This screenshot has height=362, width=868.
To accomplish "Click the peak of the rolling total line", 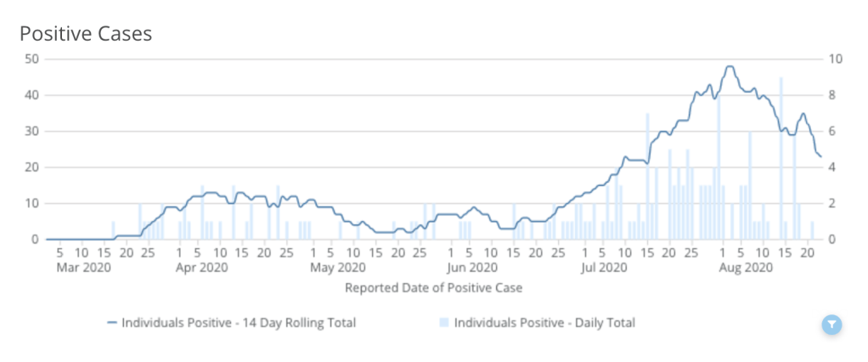I will 729,66.
